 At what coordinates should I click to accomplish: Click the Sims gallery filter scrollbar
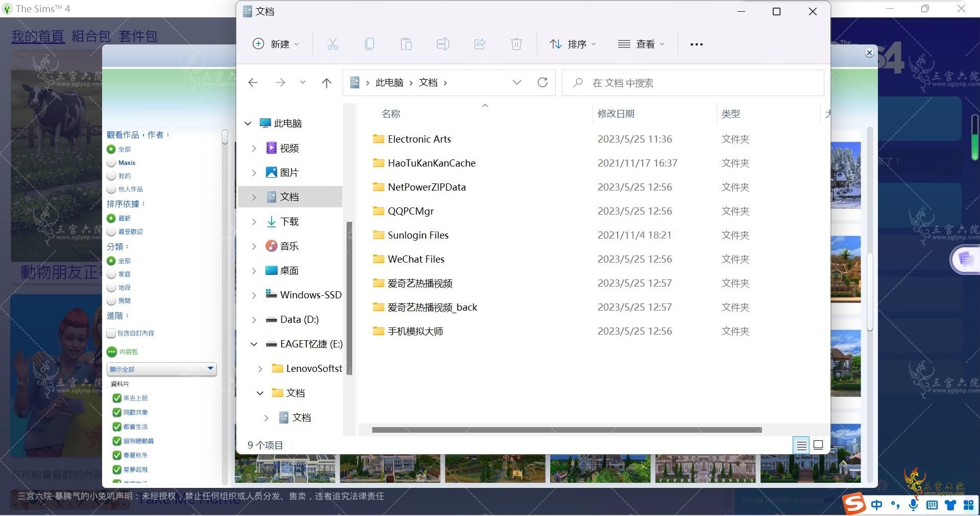(224, 136)
